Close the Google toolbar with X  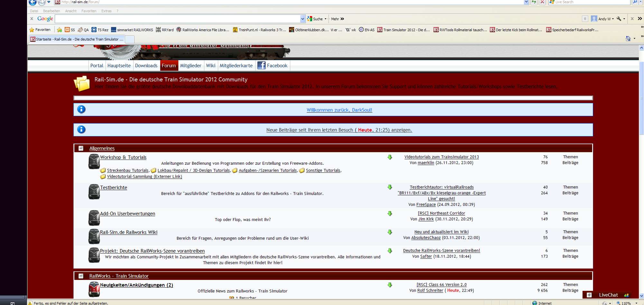[x=32, y=19]
